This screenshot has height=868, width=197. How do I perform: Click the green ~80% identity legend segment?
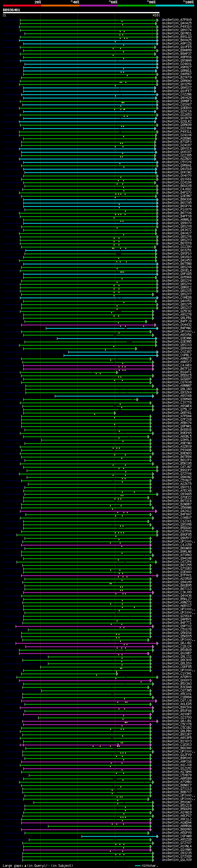pyautogui.click(x=137, y=6)
